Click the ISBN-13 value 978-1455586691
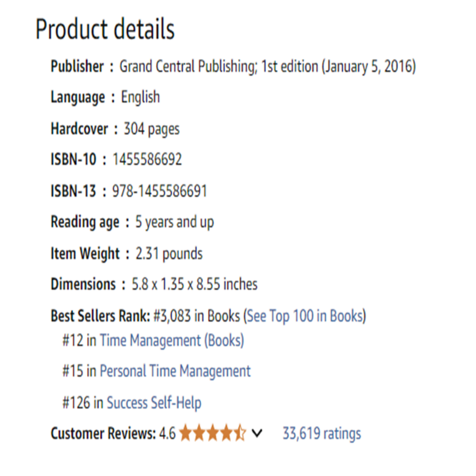The image size is (476, 476). [159, 192]
